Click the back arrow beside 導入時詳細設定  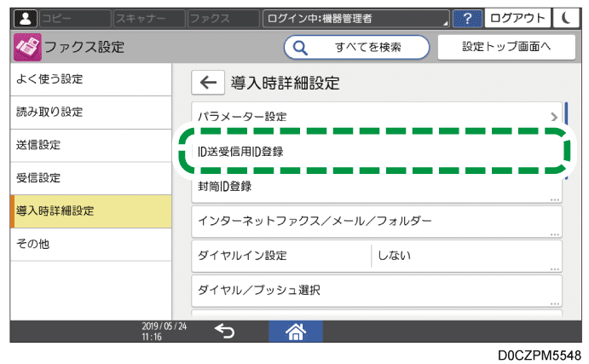pyautogui.click(x=208, y=83)
